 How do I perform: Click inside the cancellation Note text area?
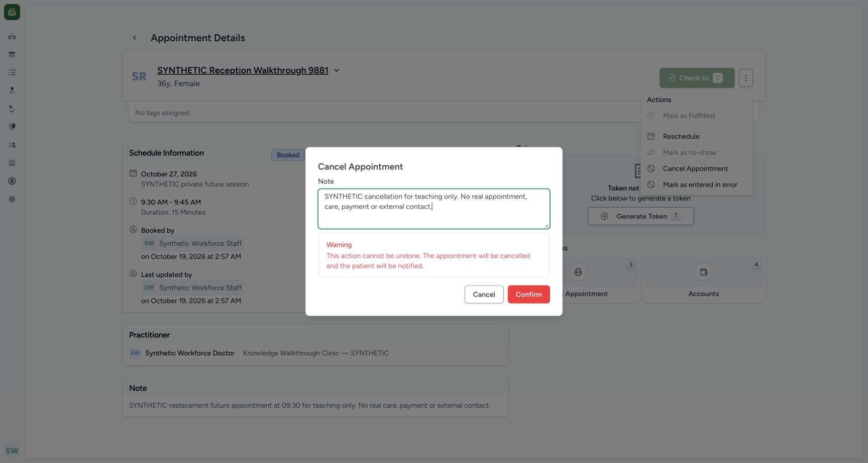(434, 209)
